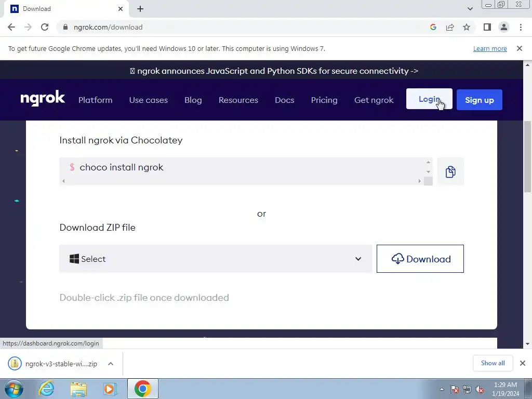The width and height of the screenshot is (532, 399).
Task: Expand options for ngrok zip download
Action: point(111,364)
